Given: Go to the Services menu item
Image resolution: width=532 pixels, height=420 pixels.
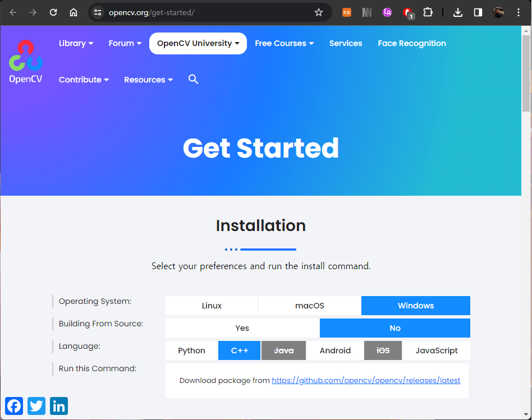Looking at the screenshot, I should 346,43.
